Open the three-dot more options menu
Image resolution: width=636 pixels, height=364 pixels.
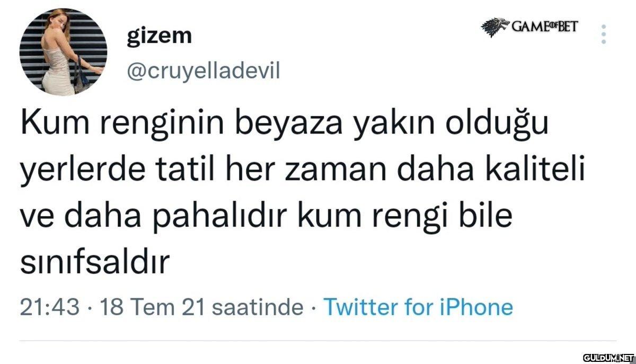pos(604,34)
